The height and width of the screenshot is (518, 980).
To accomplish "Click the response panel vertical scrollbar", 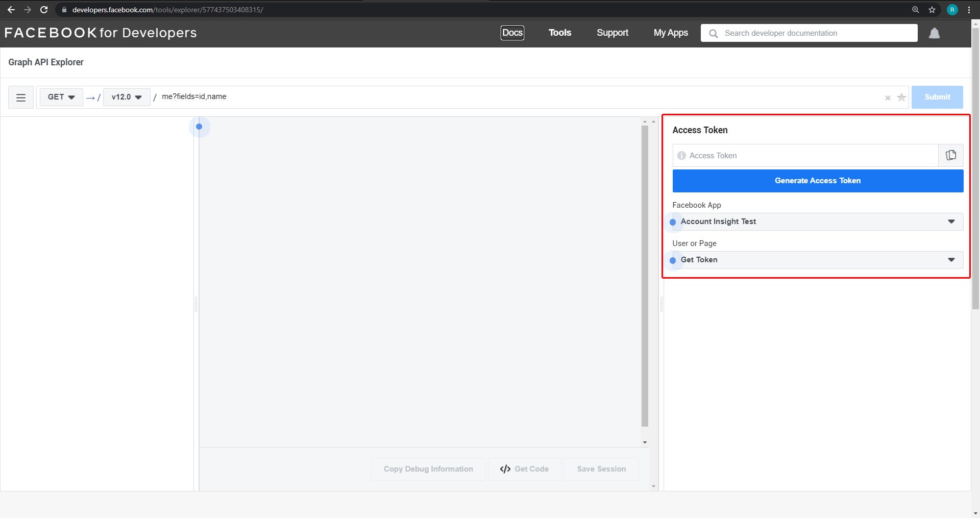I will point(645,276).
